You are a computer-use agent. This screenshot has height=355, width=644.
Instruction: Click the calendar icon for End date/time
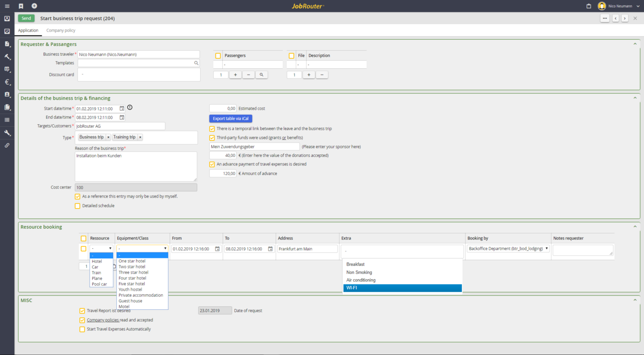[x=122, y=117]
